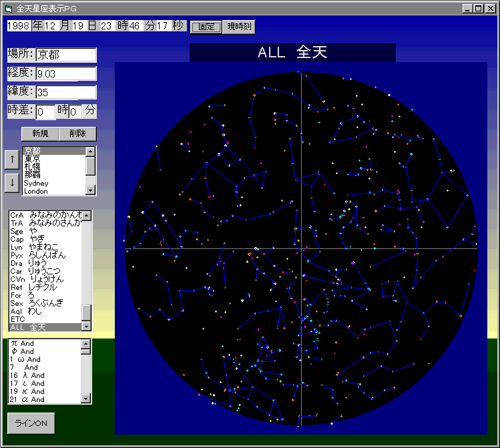Close the 全天星座表示PG window
Viewport: 500px width, 448px height.
490,9
